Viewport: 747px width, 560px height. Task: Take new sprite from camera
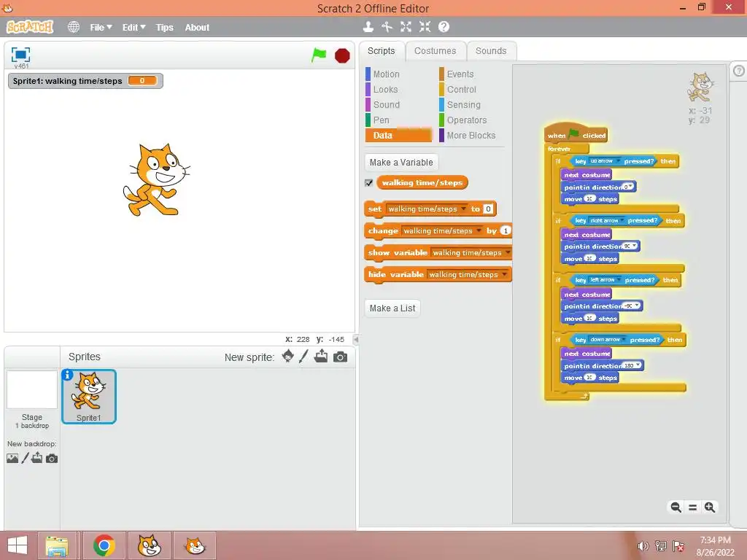point(340,357)
